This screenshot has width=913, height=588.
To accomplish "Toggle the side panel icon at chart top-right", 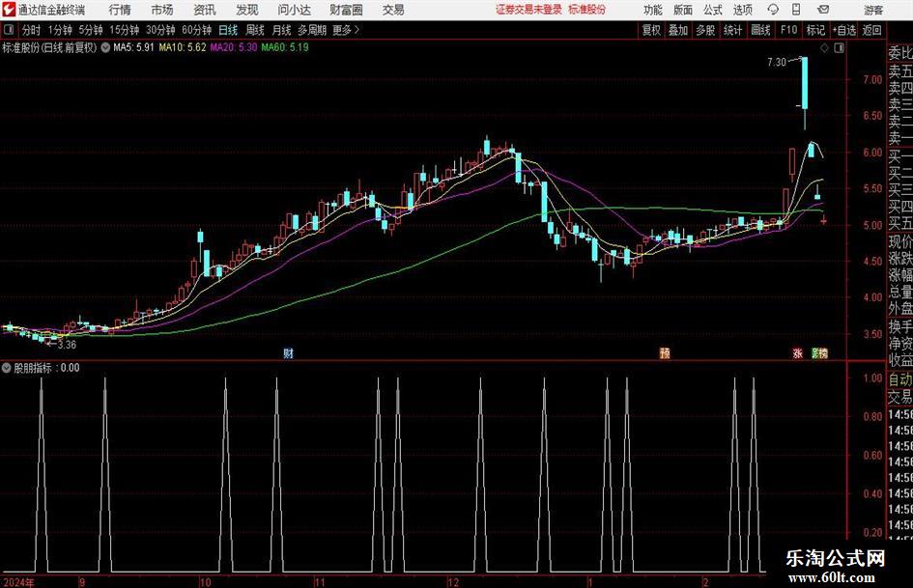I will pos(839,48).
